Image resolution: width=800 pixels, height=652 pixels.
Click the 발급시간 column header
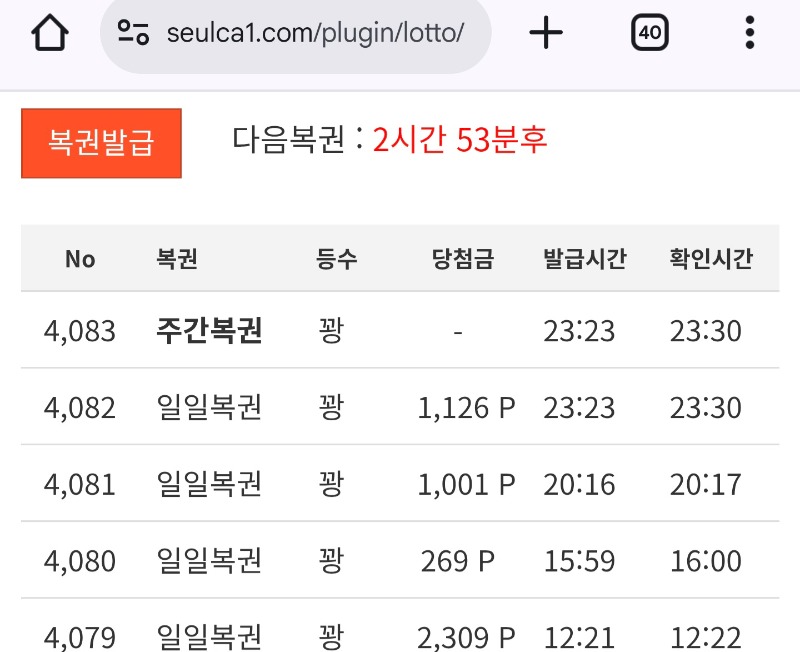pyautogui.click(x=585, y=259)
